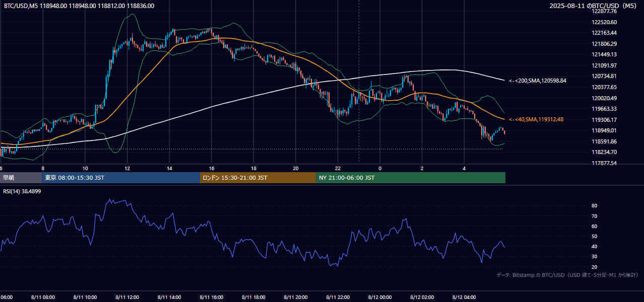This screenshot has width=644, height=302.
Task: Click the price axis label 122163.44
Action: (604, 33)
